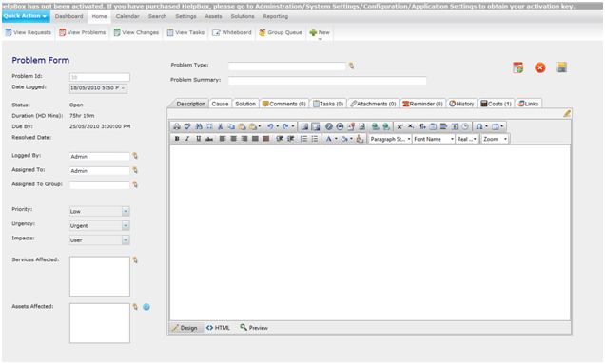Save the problem with the floppy disk icon
The image size is (605, 364).
coord(561,67)
